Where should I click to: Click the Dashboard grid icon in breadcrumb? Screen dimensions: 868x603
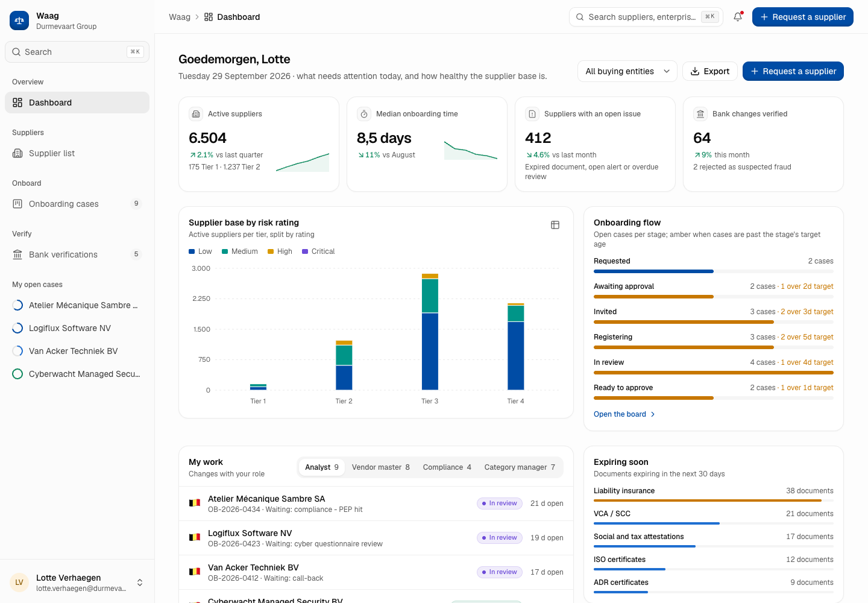point(209,17)
